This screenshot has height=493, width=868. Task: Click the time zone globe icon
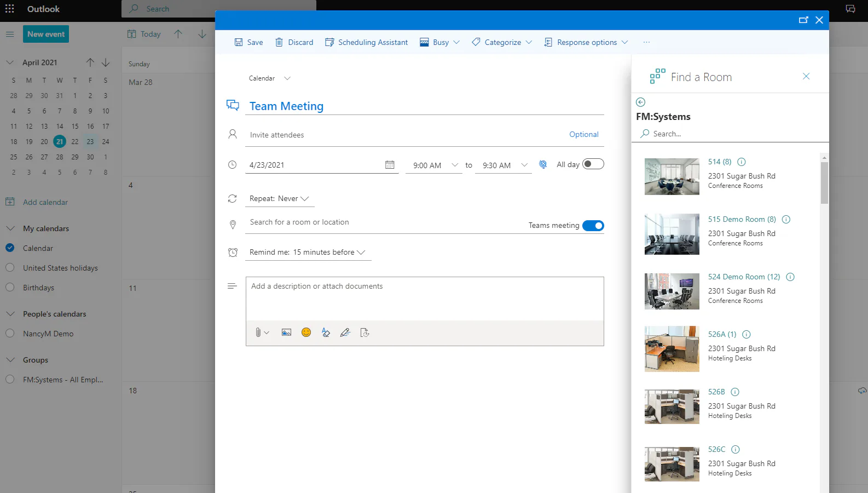click(x=543, y=164)
